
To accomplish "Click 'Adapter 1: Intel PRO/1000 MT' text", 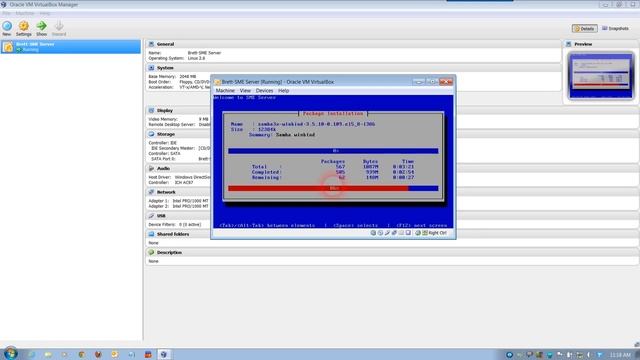I will coord(179,201).
